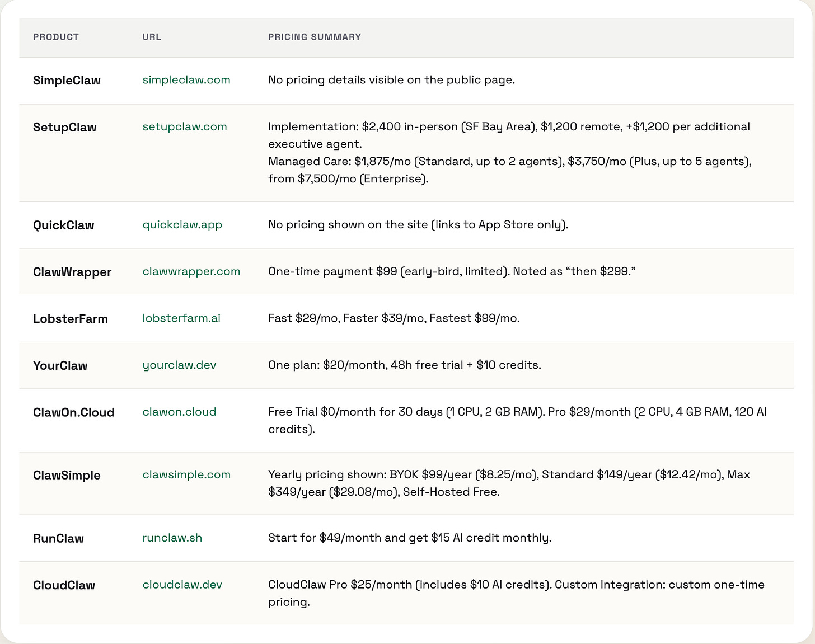Click 'Fast $29/mo, Faster $39/mo' text

(394, 318)
